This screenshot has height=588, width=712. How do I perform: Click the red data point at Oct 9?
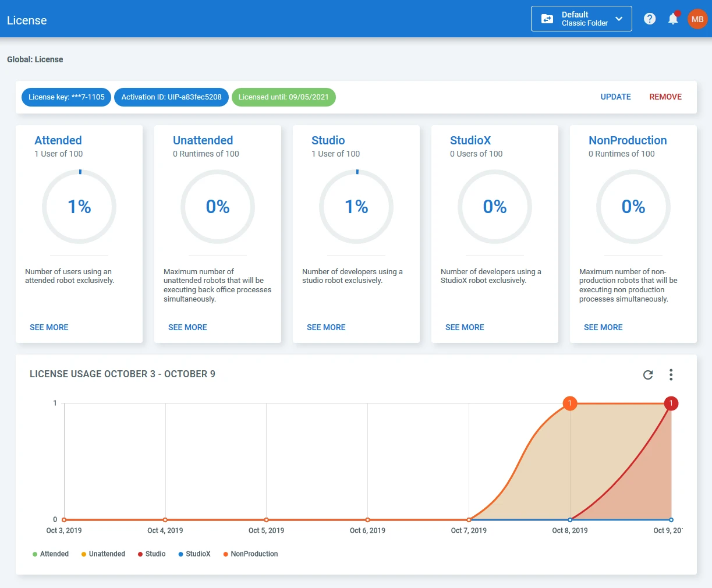pyautogui.click(x=671, y=403)
